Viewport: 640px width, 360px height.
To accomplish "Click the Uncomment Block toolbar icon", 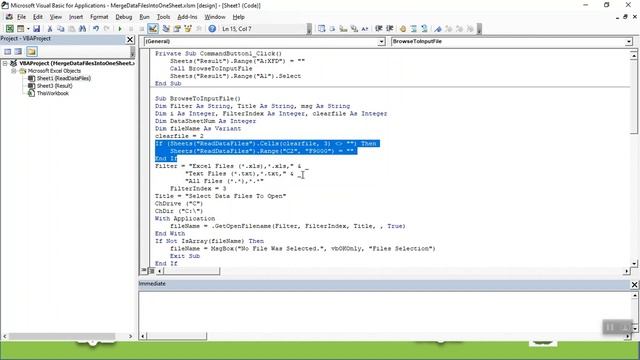I will (x=424, y=29).
